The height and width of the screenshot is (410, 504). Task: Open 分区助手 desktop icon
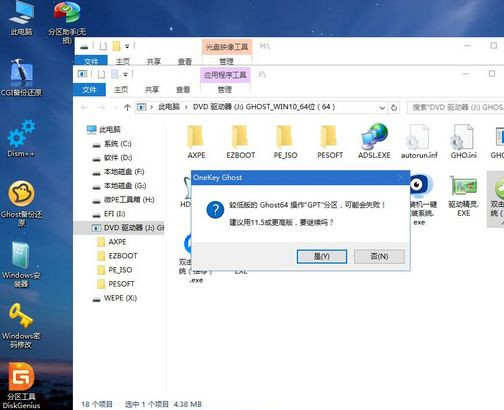tap(67, 22)
